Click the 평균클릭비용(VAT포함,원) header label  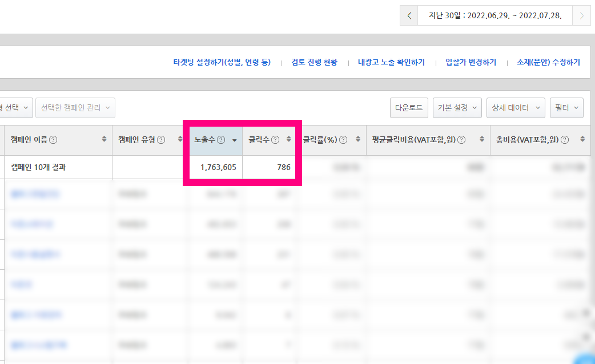[414, 140]
